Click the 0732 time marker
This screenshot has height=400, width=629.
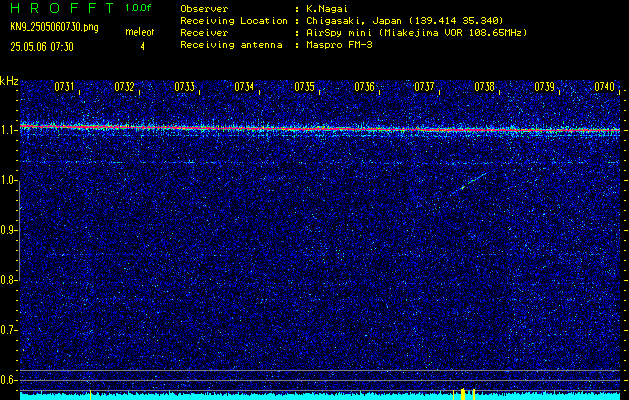coord(124,87)
